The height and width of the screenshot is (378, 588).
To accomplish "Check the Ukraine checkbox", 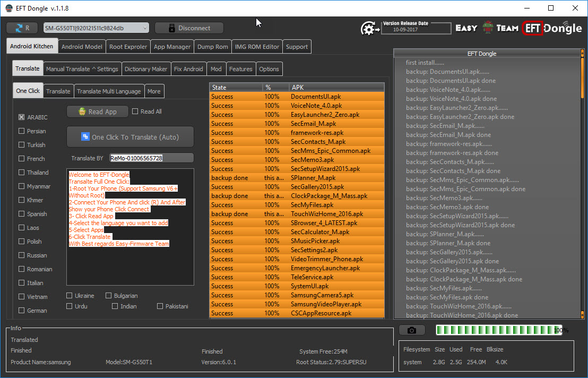I will [x=69, y=296].
